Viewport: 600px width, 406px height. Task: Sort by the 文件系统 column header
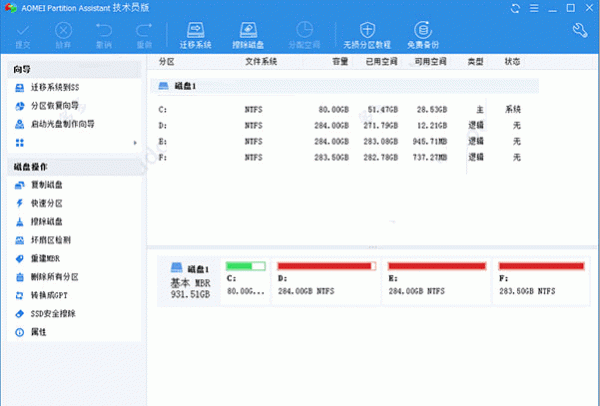261,62
